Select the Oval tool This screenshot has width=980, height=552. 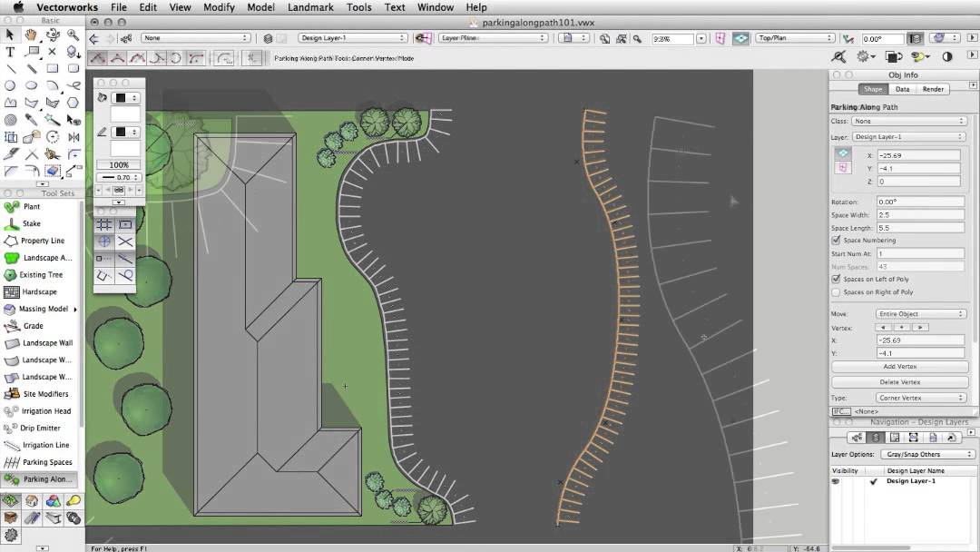click(31, 85)
